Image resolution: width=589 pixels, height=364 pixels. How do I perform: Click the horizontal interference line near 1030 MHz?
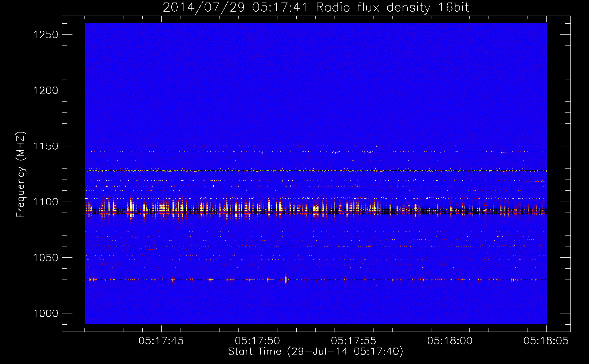coord(316,280)
